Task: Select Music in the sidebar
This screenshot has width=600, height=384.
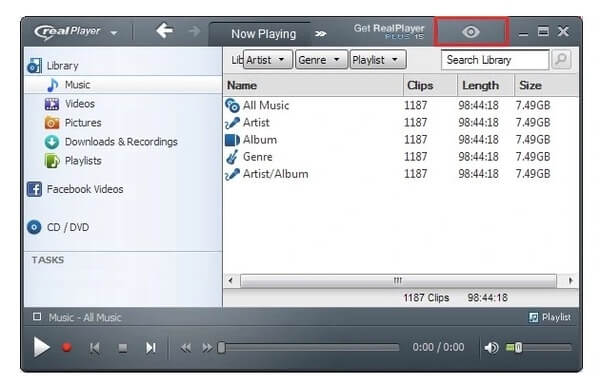Action: [x=123, y=85]
